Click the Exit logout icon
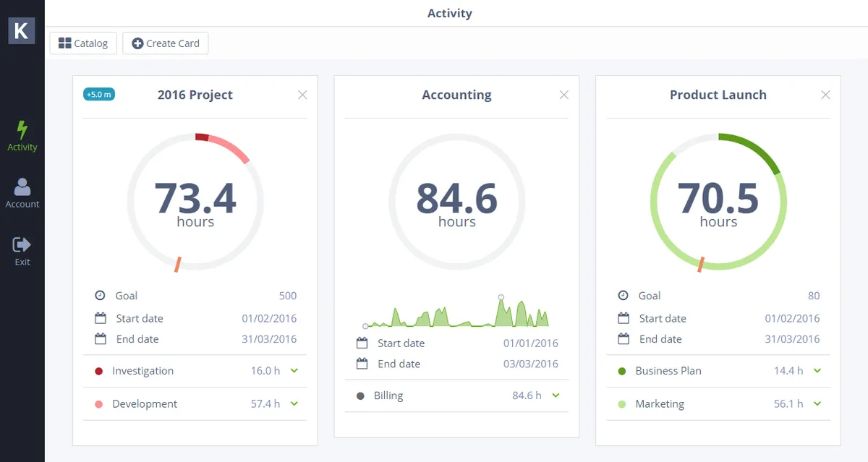Screen dimensions: 868x462 22,244
